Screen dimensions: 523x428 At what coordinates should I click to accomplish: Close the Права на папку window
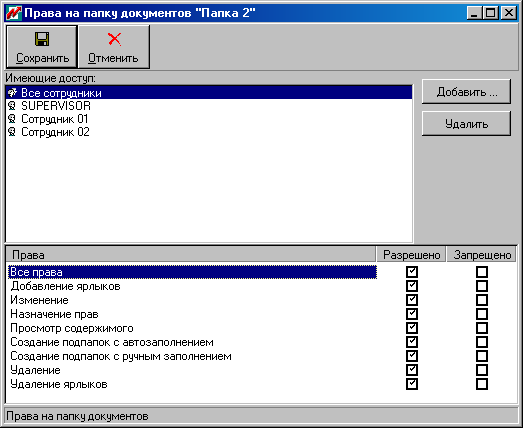[509, 13]
